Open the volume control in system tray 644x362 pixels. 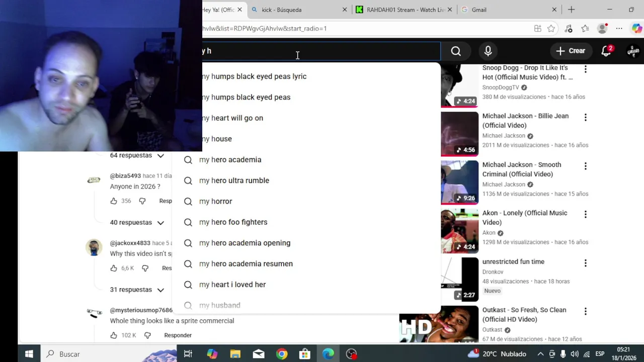(575, 354)
